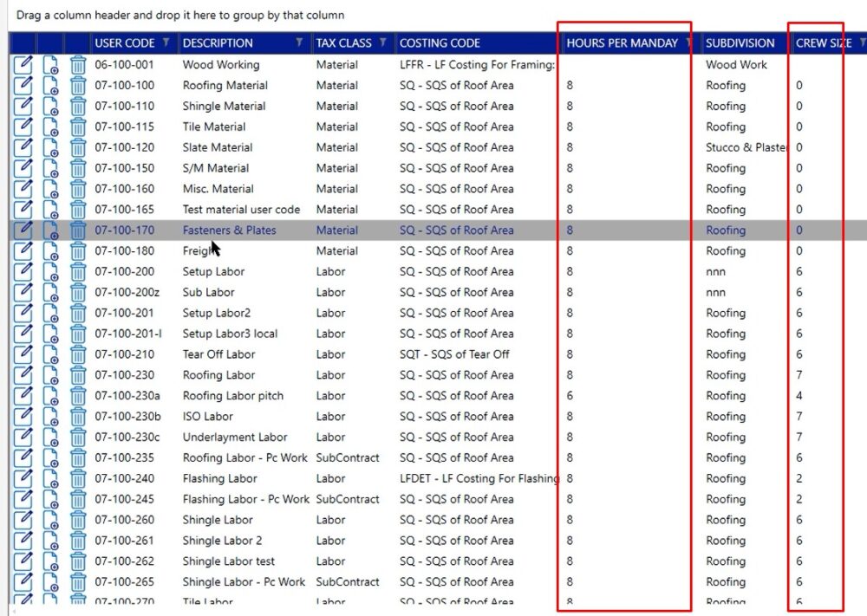Delete the Roofing Material row
This screenshot has height=616, width=867.
[78, 86]
